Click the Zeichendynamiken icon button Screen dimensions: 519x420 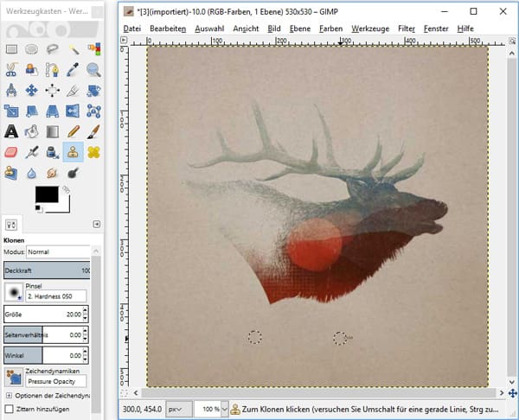(13, 376)
